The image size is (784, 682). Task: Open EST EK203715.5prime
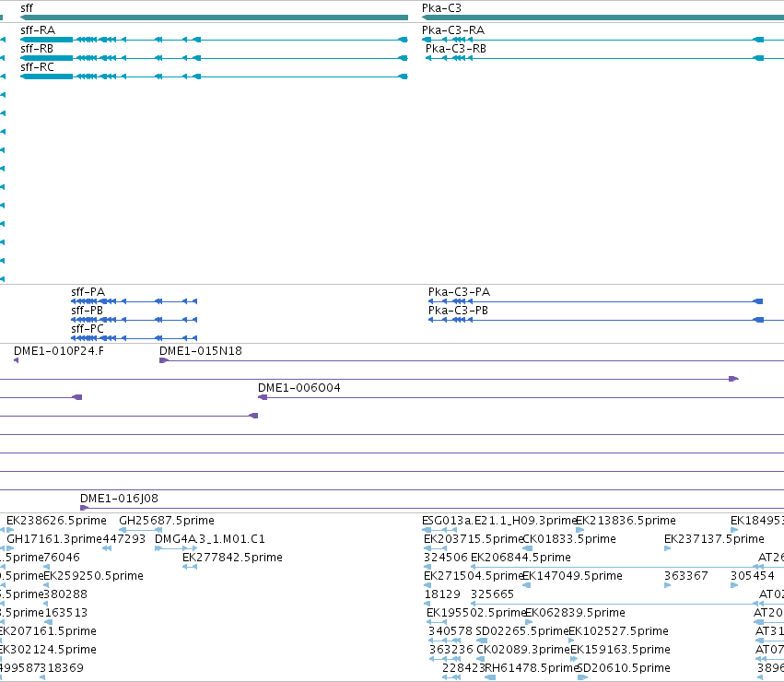[473, 539]
